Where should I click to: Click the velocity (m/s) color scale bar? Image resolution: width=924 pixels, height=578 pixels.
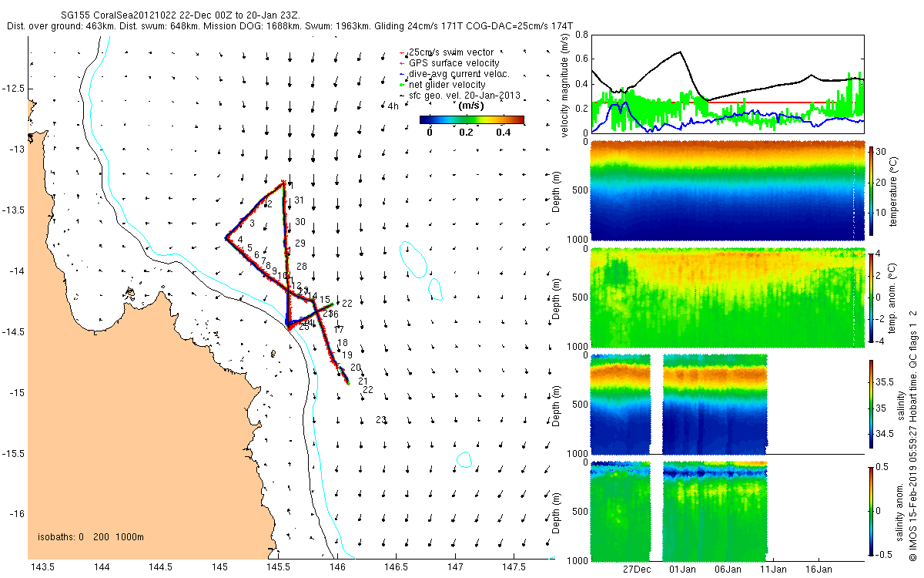pyautogui.click(x=471, y=119)
